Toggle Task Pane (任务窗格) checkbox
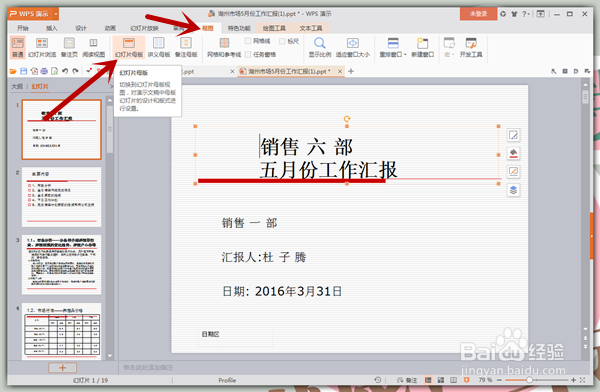 [x=248, y=54]
